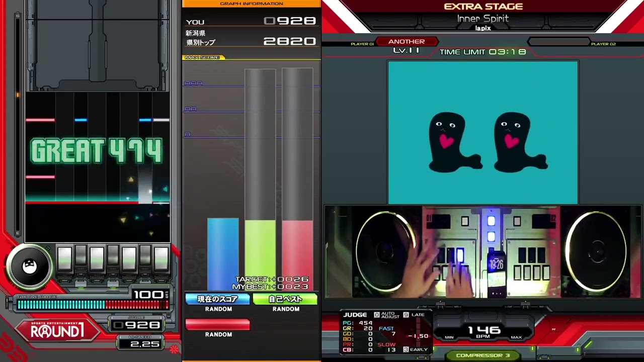Image resolution: width=644 pixels, height=362 pixels.
Task: Select the 現在のスコア blue label
Action: pos(217,299)
